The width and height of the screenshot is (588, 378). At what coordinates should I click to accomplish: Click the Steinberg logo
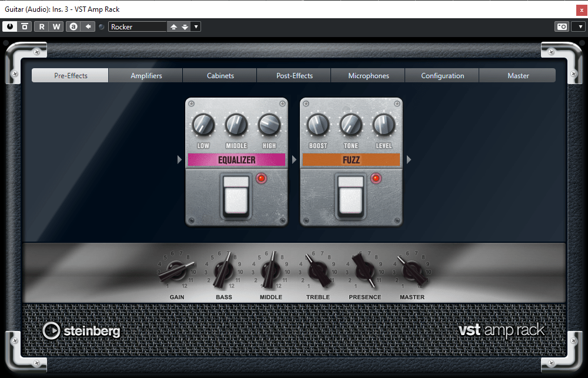click(81, 330)
